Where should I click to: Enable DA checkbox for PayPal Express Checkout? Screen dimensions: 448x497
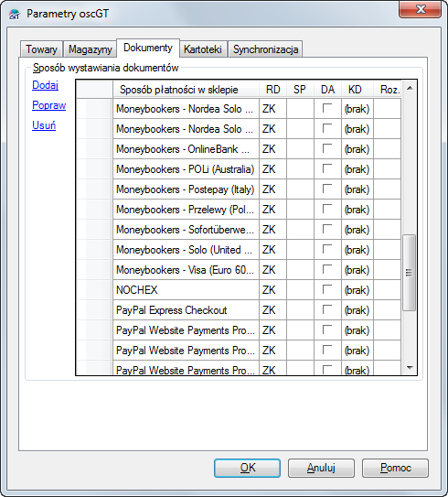(x=327, y=309)
